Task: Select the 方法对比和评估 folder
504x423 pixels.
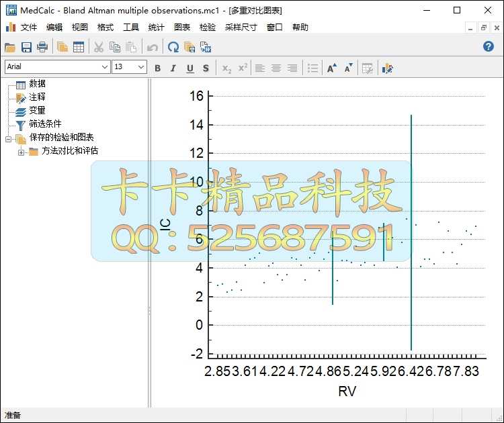Action: click(x=70, y=150)
